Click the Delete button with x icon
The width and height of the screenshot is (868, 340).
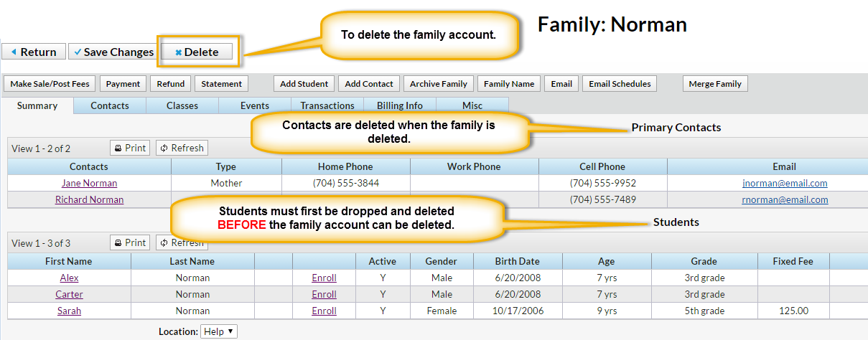197,52
